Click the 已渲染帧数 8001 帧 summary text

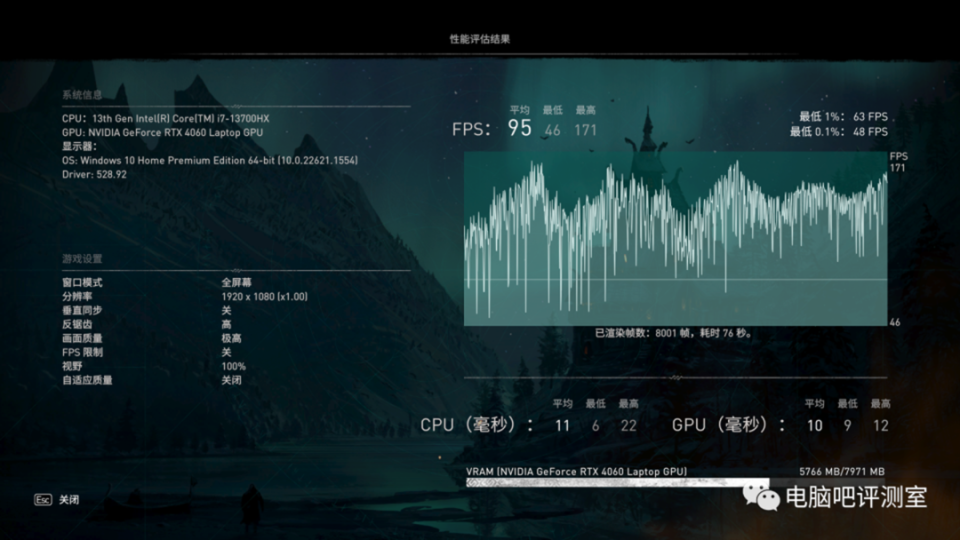click(673, 333)
